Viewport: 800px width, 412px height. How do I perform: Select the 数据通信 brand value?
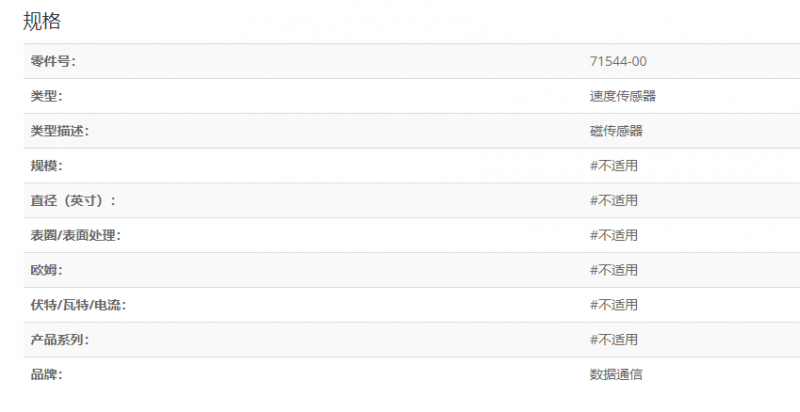[616, 375]
